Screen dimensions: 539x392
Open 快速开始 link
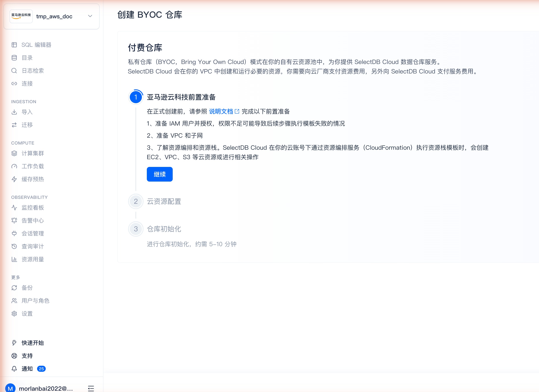pyautogui.click(x=33, y=343)
